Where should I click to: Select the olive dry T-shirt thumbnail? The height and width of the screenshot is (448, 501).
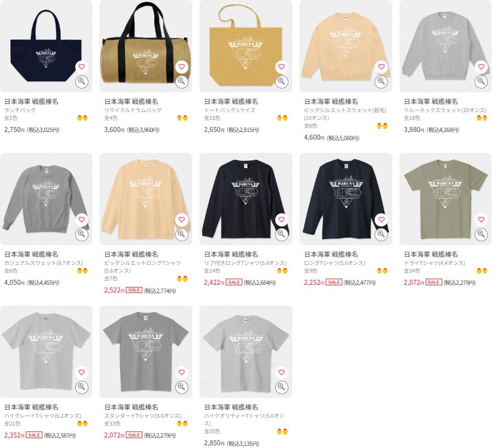click(446, 199)
